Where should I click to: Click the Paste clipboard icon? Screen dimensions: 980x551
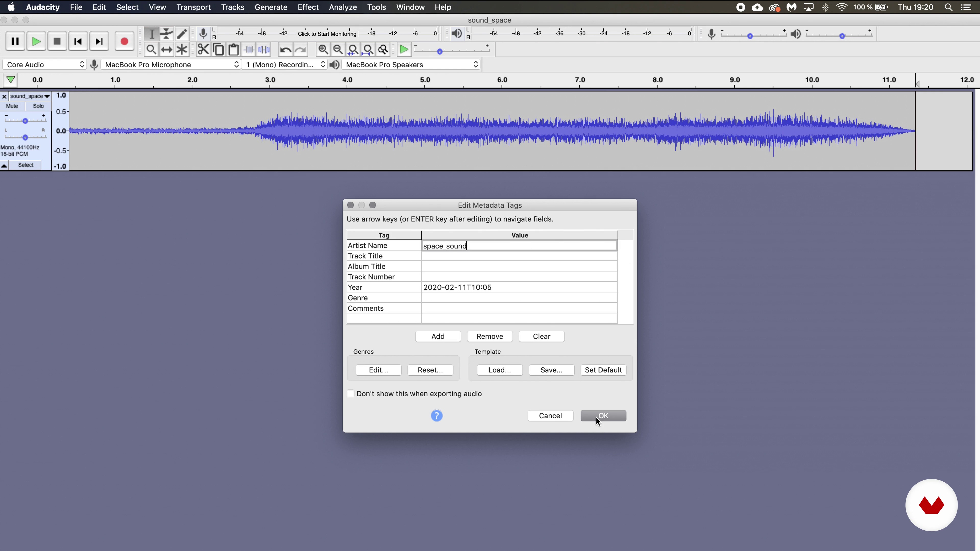(x=234, y=49)
